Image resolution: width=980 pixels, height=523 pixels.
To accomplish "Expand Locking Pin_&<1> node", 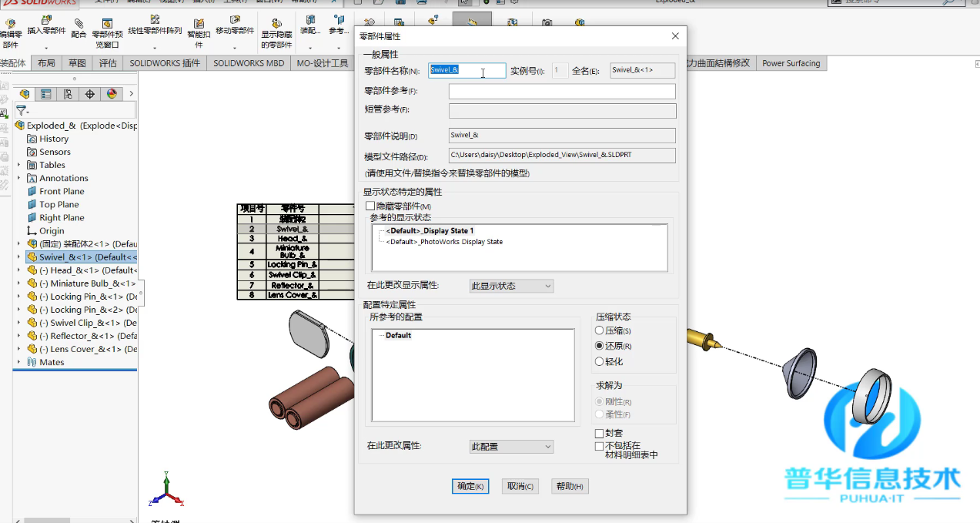I will [19, 297].
